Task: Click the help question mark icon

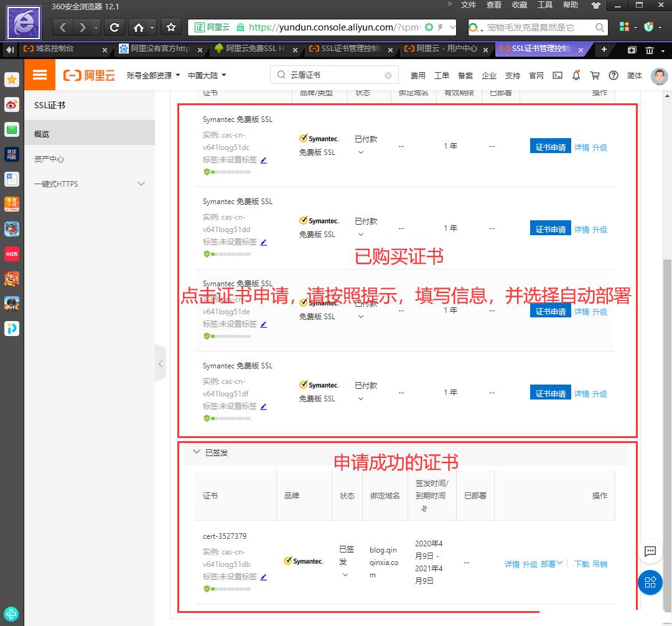Action: click(x=614, y=75)
